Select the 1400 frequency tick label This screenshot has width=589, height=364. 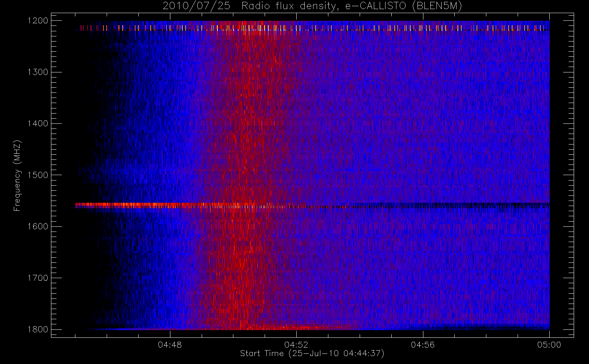coord(38,124)
